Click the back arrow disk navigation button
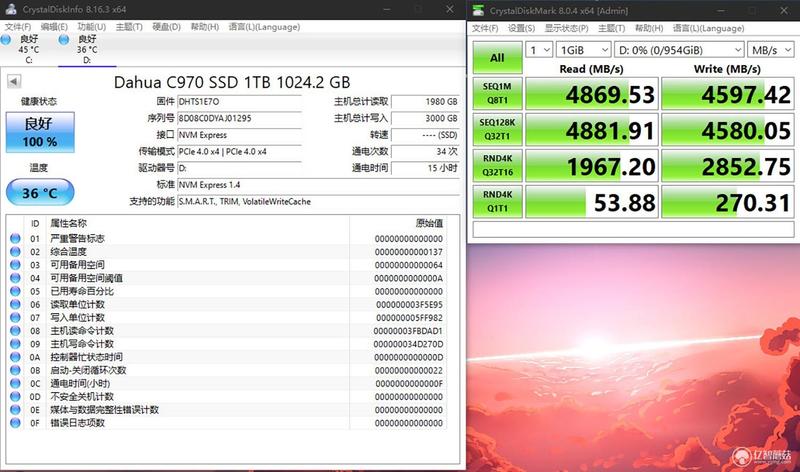The height and width of the screenshot is (472, 800). tap(14, 81)
